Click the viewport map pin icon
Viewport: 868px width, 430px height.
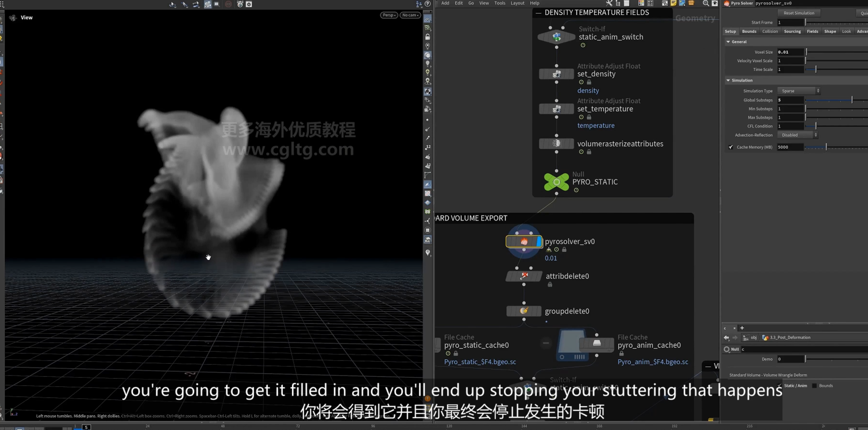point(428,252)
